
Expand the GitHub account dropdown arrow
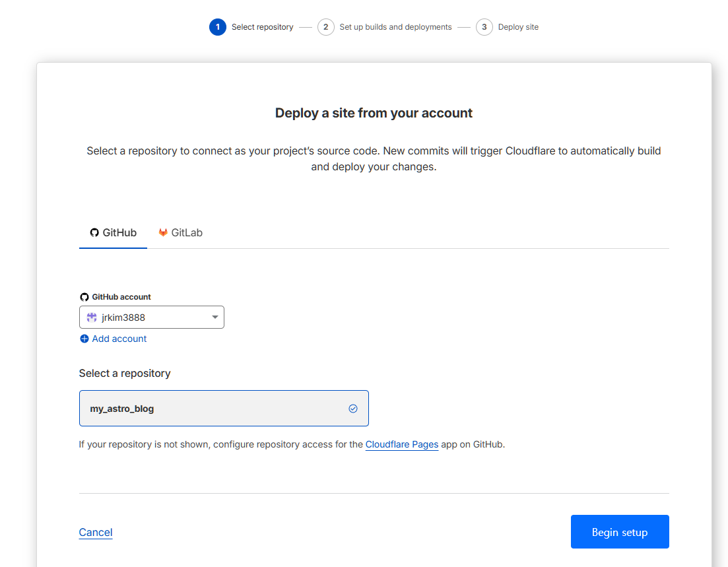(215, 317)
